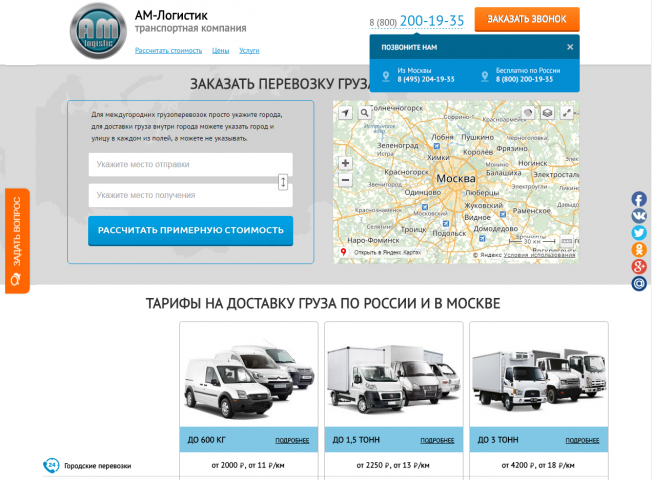Close the Позвоните нам popup
Image resolution: width=652 pixels, height=480 pixels.
[x=570, y=47]
